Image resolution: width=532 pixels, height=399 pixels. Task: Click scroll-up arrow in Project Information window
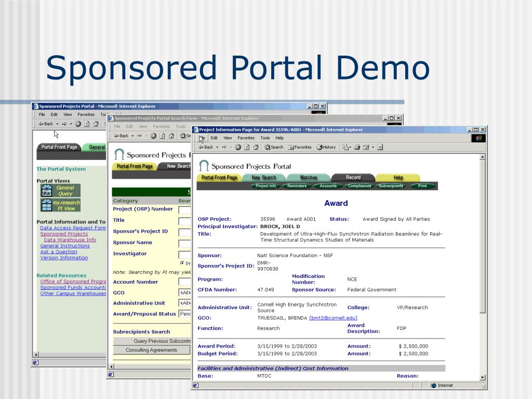point(483,157)
